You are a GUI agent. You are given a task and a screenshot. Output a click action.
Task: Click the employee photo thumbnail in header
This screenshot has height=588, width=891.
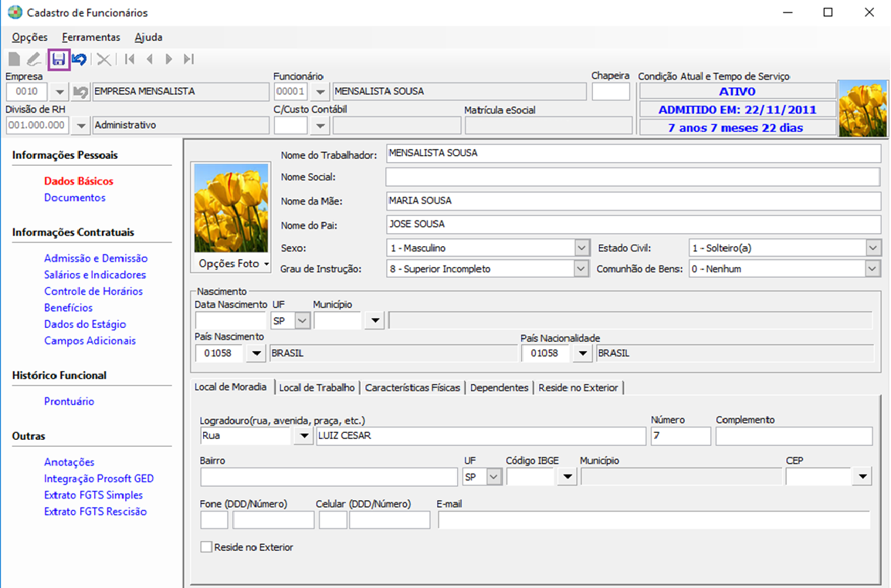862,108
